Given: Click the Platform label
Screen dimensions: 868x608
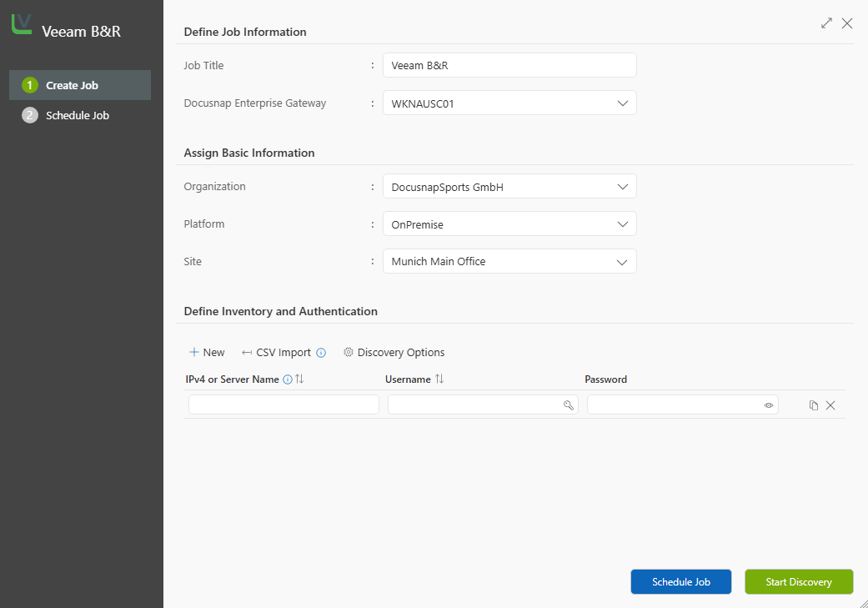Looking at the screenshot, I should click(x=204, y=224).
